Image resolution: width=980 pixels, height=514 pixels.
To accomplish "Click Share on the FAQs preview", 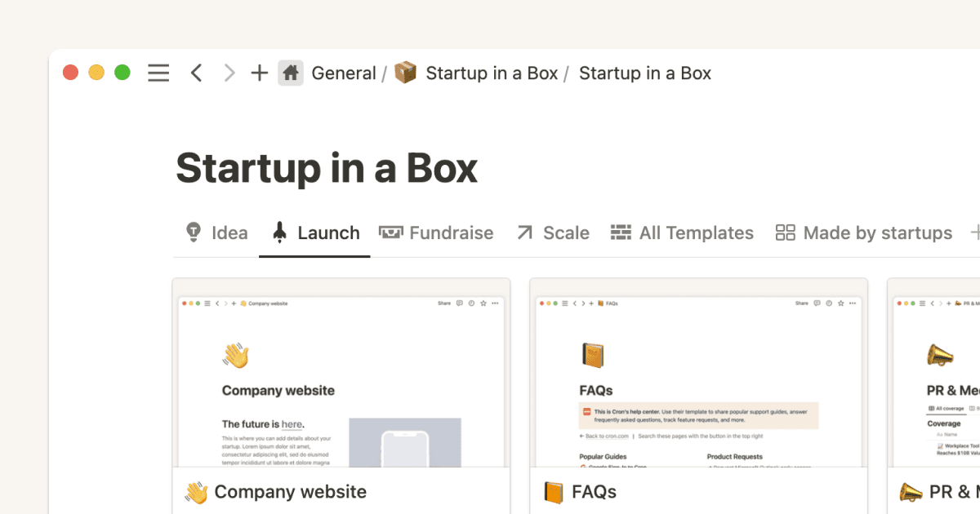I will (x=802, y=303).
